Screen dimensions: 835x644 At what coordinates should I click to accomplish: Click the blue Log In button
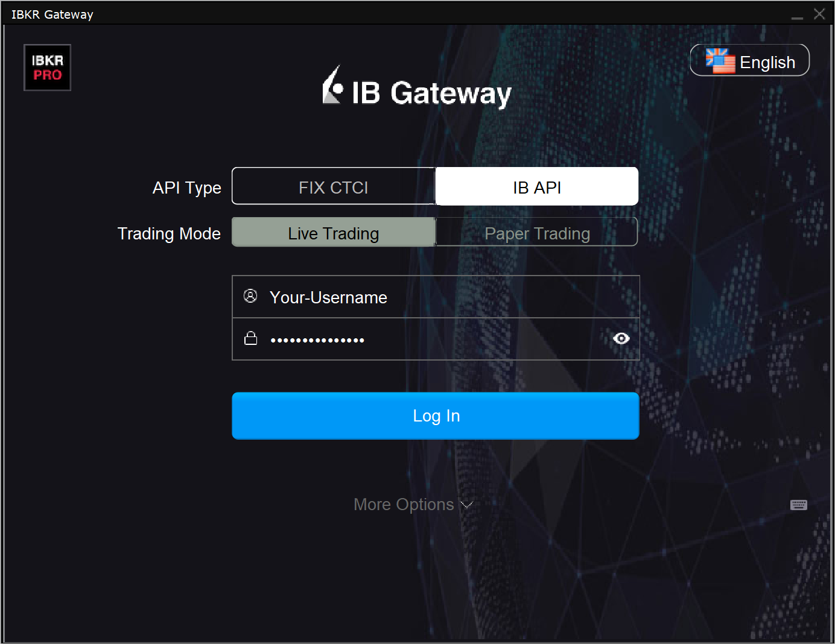[436, 415]
